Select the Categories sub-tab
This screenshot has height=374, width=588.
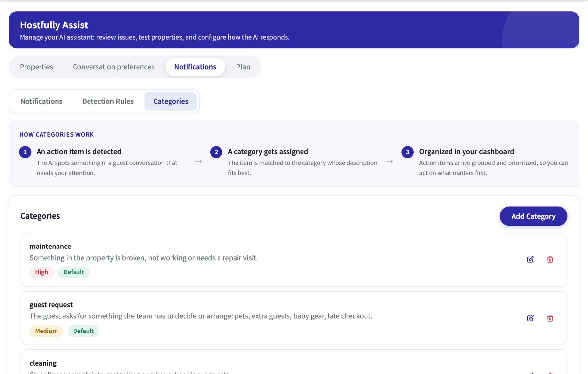pos(171,101)
